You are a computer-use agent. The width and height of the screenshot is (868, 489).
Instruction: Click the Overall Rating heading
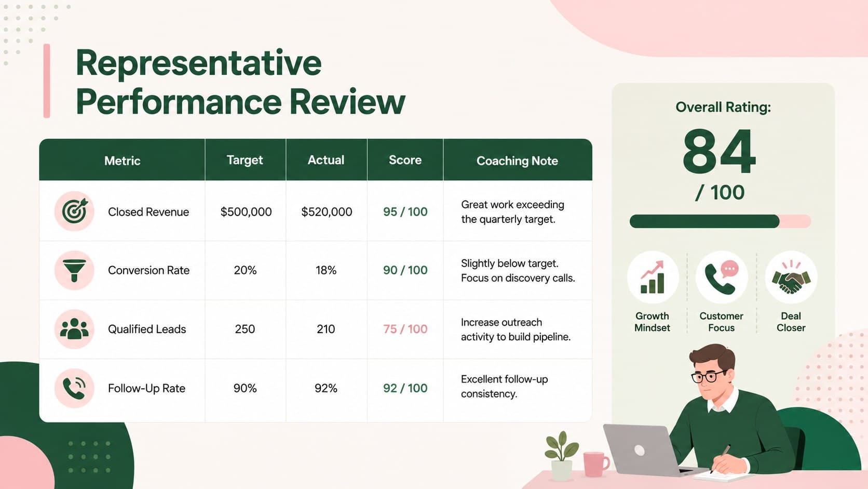[x=723, y=107]
